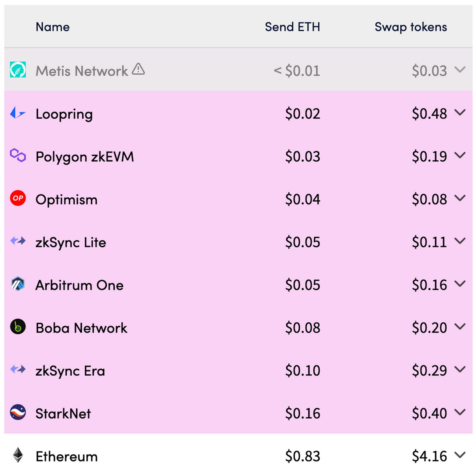Viewport: 476px width, 471px height.
Task: Click the Metis Network logo icon
Action: 18,70
